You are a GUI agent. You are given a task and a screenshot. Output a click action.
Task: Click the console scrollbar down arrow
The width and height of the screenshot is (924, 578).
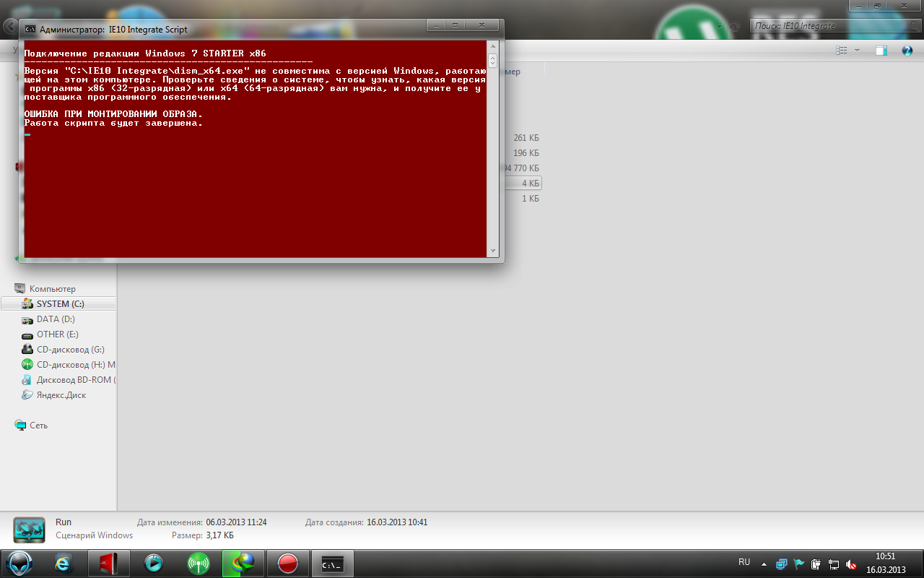[493, 251]
